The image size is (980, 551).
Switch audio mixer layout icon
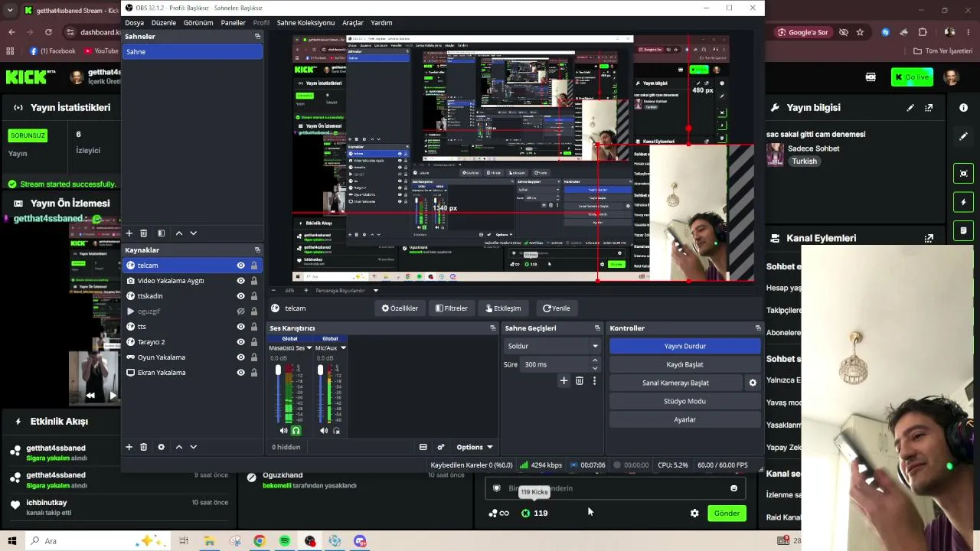(x=423, y=447)
